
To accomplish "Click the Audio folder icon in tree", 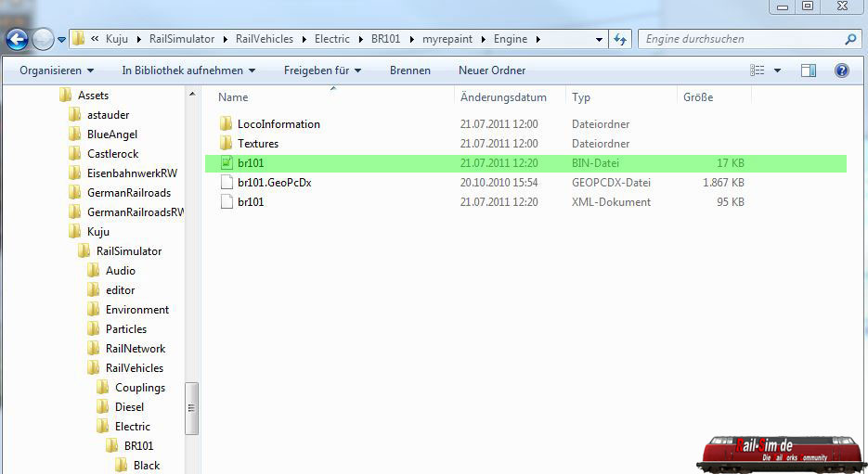I will (x=94, y=271).
